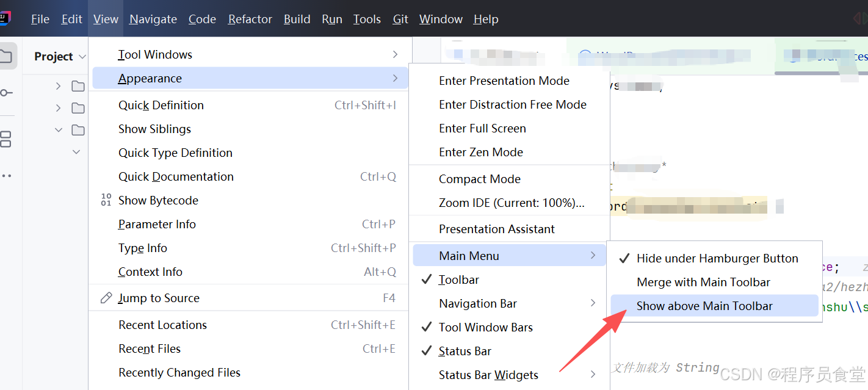The width and height of the screenshot is (868, 390).
Task: Open the Edit menu
Action: (71, 19)
